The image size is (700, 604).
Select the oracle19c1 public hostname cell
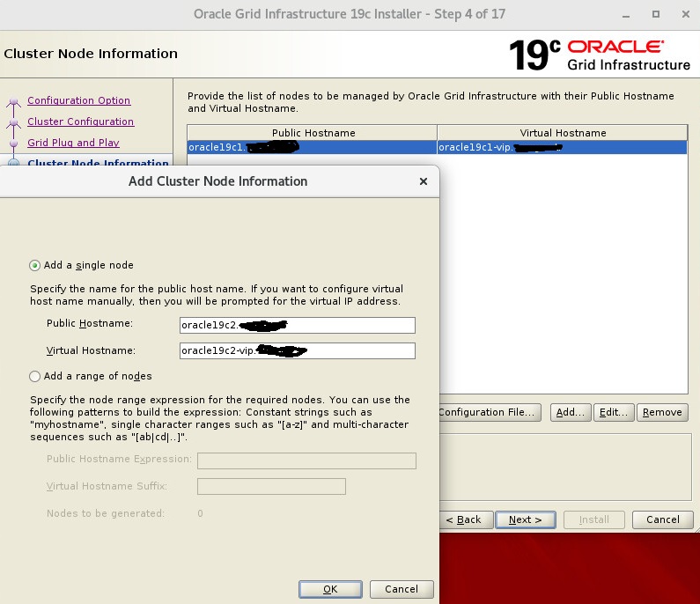coord(312,147)
